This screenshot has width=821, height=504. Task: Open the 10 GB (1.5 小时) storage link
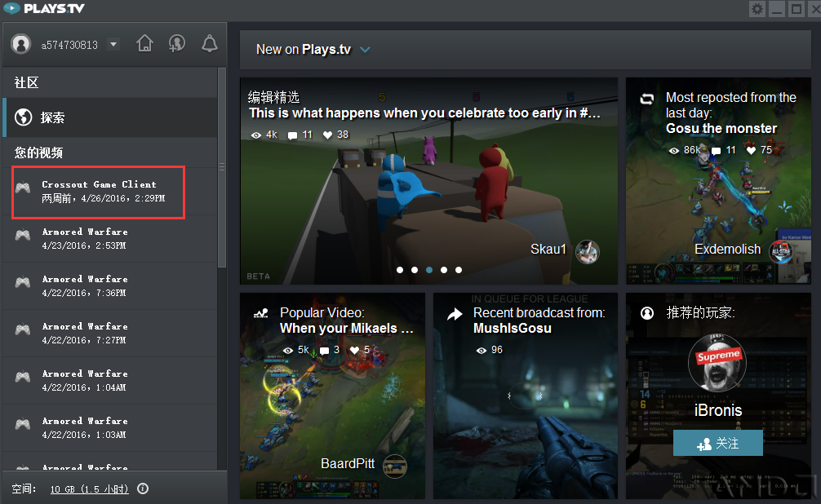tap(90, 489)
